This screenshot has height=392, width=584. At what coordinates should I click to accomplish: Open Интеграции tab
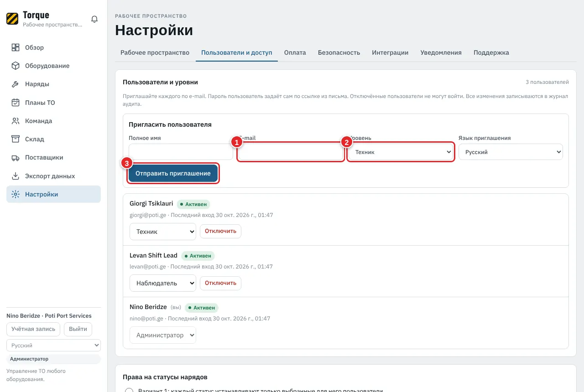(x=390, y=52)
